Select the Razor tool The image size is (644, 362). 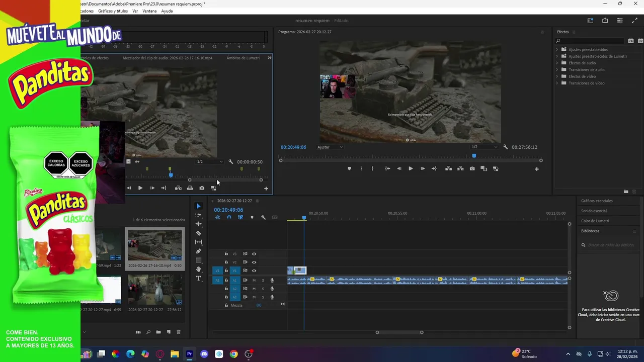(x=198, y=233)
